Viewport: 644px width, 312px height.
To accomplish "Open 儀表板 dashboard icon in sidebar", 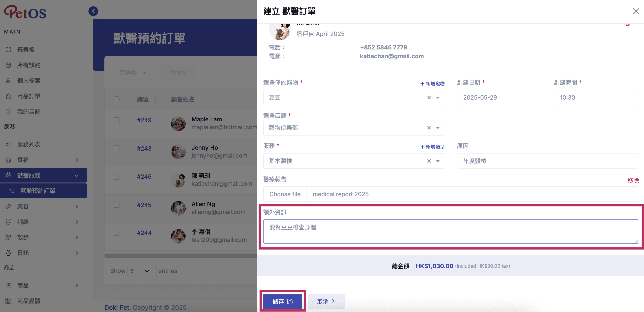I will [9, 49].
